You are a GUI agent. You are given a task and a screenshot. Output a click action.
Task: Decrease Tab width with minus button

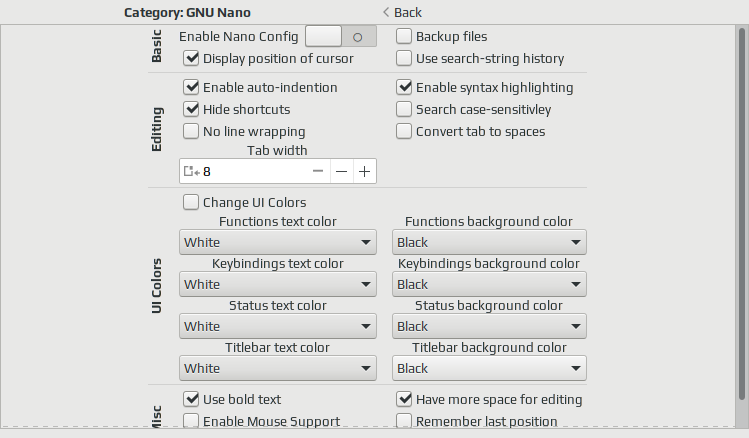coord(342,171)
